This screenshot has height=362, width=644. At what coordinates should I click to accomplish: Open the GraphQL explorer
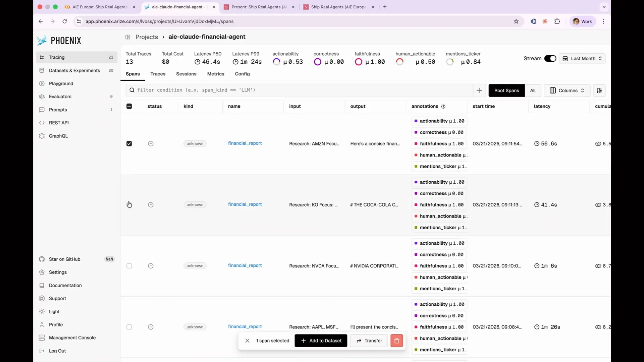tap(76, 136)
